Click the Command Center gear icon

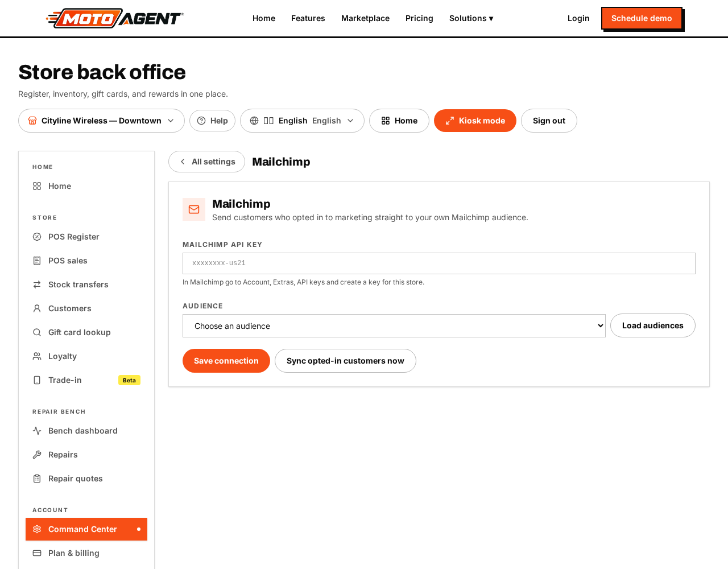(37, 529)
